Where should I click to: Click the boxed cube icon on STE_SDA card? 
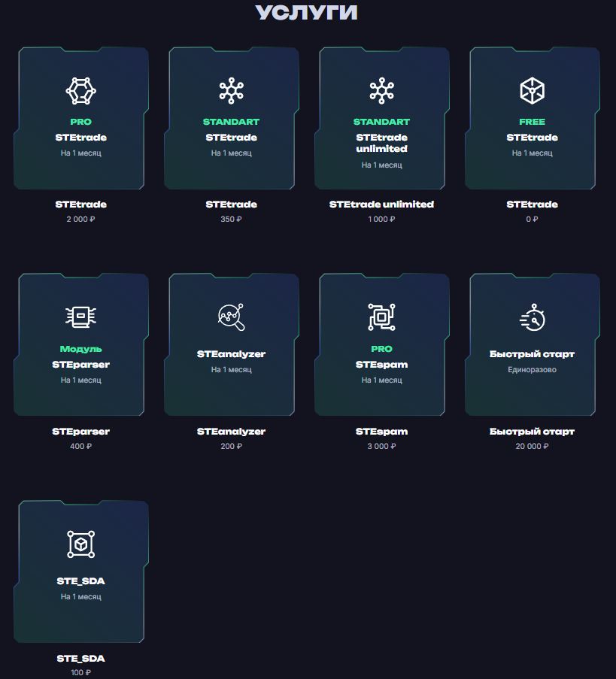[x=81, y=544]
